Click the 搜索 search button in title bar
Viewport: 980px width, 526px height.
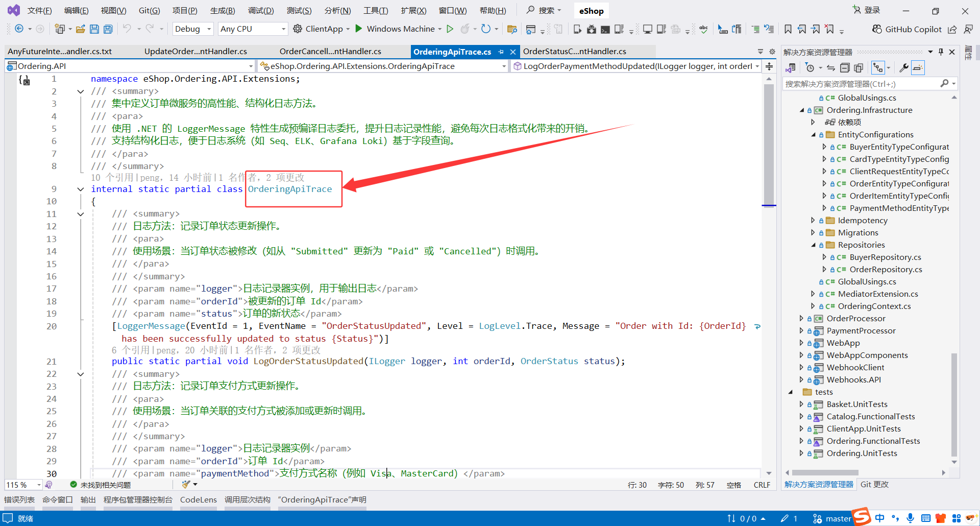(544, 10)
